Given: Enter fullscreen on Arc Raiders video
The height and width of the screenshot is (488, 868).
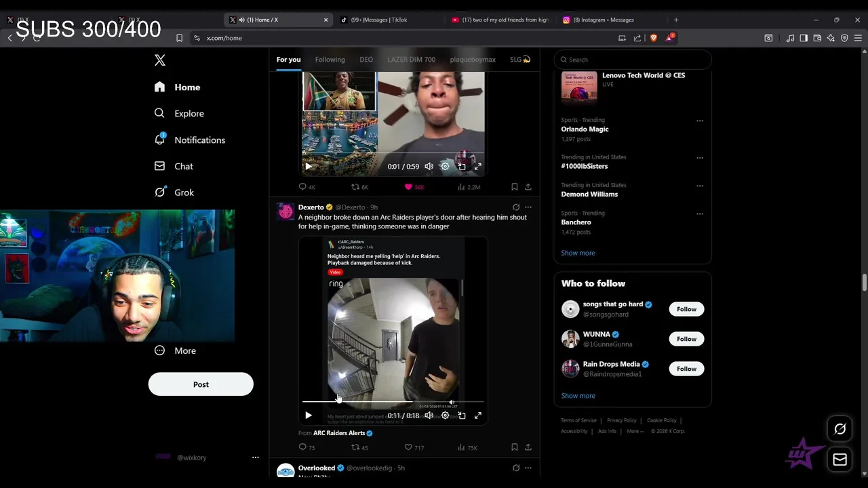Looking at the screenshot, I should [478, 415].
